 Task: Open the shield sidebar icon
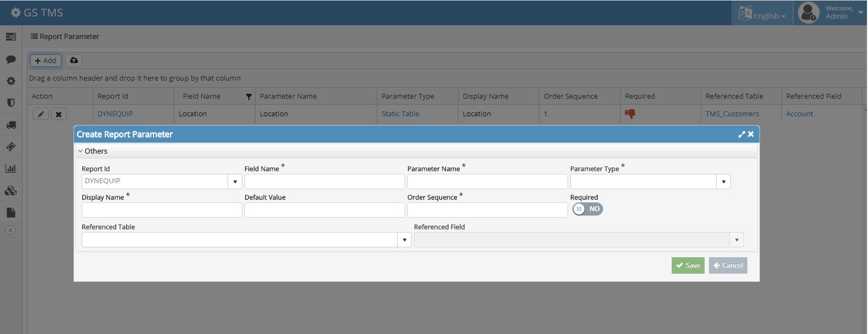(x=10, y=103)
